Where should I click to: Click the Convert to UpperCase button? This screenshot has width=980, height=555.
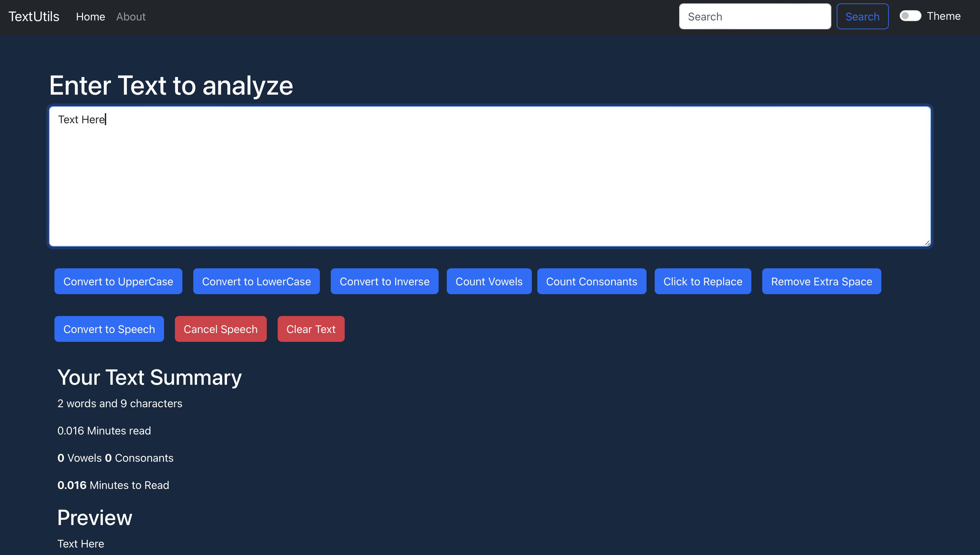pyautogui.click(x=118, y=281)
